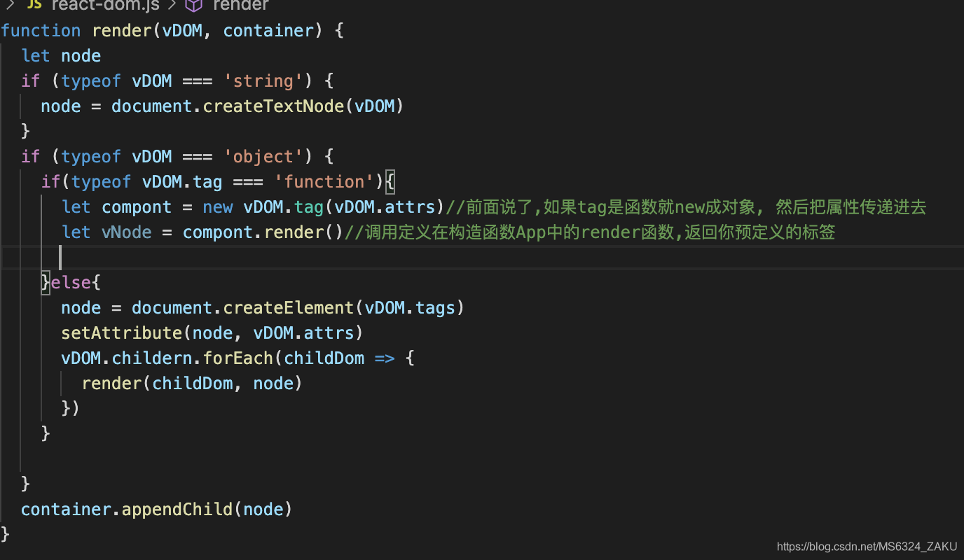Screen dimensions: 964x560
Task: Click the '}else{' line
Action: 71,283
